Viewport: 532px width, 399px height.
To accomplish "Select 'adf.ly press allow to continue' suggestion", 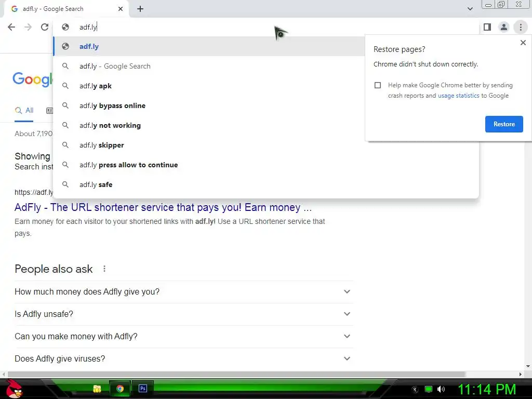I will tap(266, 165).
